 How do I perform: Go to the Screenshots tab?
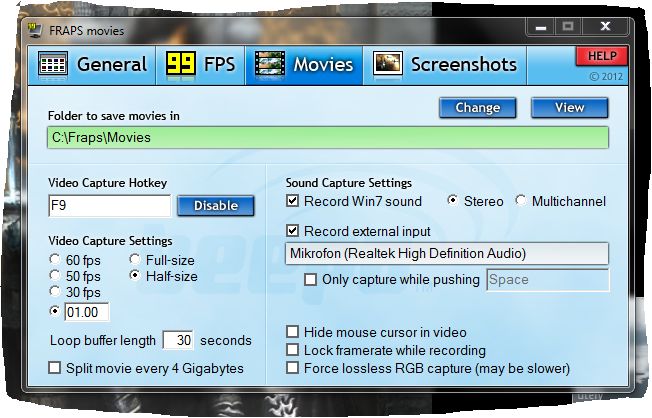pyautogui.click(x=445, y=64)
